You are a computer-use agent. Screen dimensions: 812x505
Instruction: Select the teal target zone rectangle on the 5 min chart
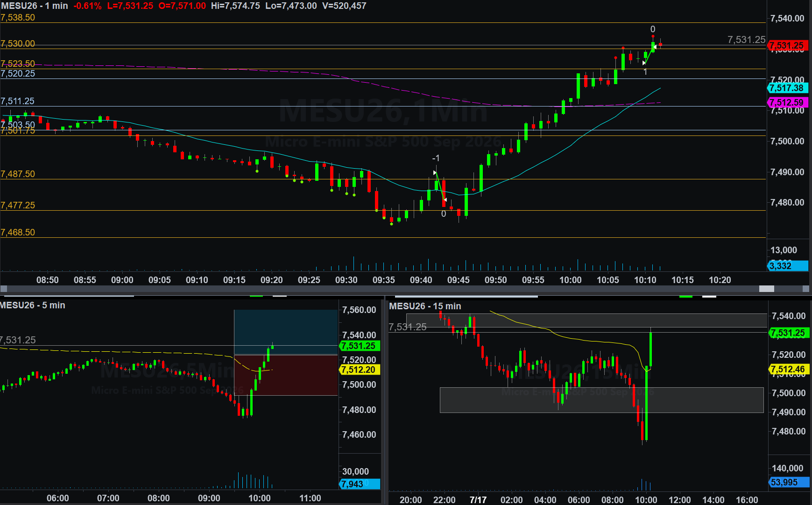coord(286,332)
